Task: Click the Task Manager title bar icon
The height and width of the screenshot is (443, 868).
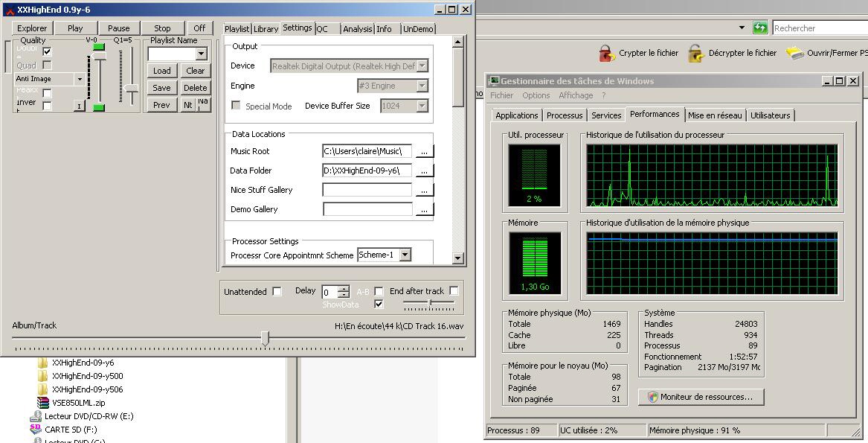Action: pos(494,81)
